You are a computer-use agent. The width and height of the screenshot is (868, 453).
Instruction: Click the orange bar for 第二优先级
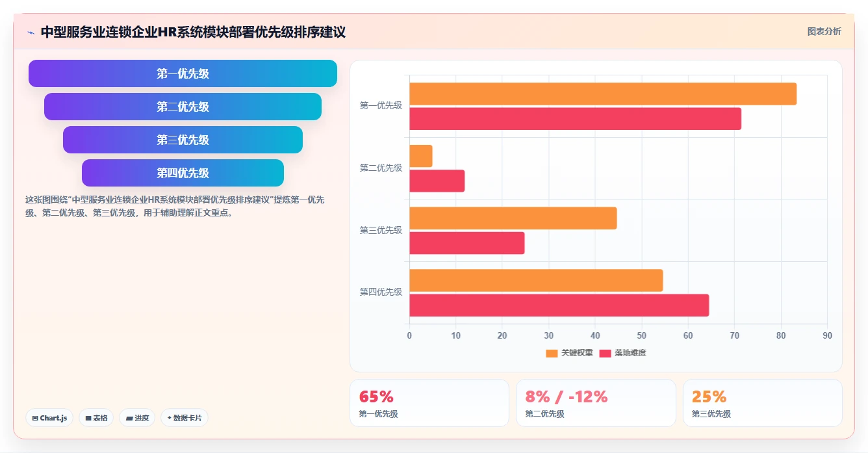pos(421,156)
